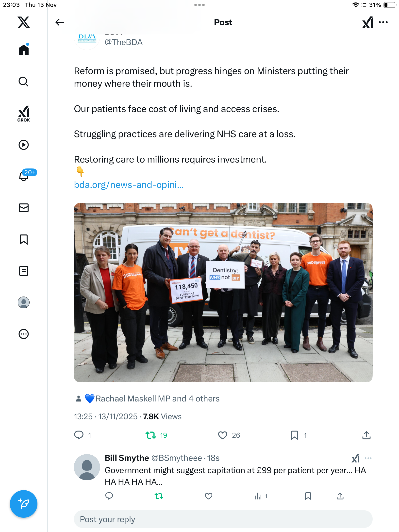
Task: Tap the Post your reply field
Action: pos(223,519)
